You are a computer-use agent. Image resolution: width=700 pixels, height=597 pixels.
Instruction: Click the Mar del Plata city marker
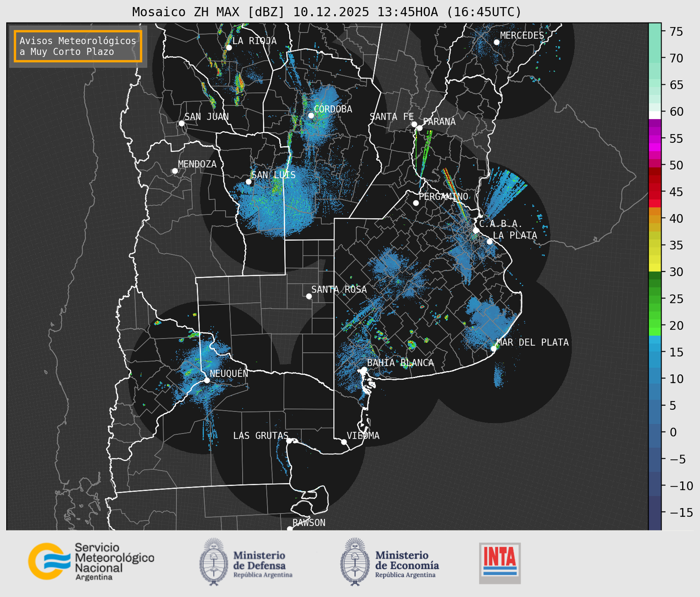pos(493,349)
